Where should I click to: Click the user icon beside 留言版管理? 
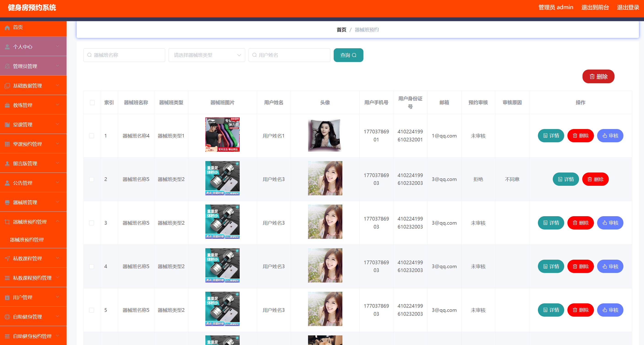[x=7, y=164]
